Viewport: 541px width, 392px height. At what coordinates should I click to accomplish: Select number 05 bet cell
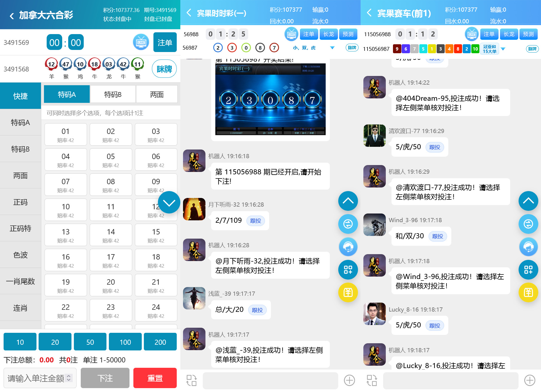pyautogui.click(x=111, y=160)
